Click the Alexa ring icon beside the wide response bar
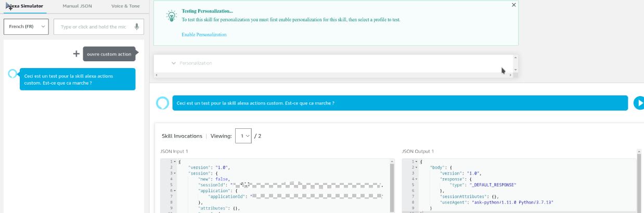Screen dimensions: 644x213 (x=163, y=103)
